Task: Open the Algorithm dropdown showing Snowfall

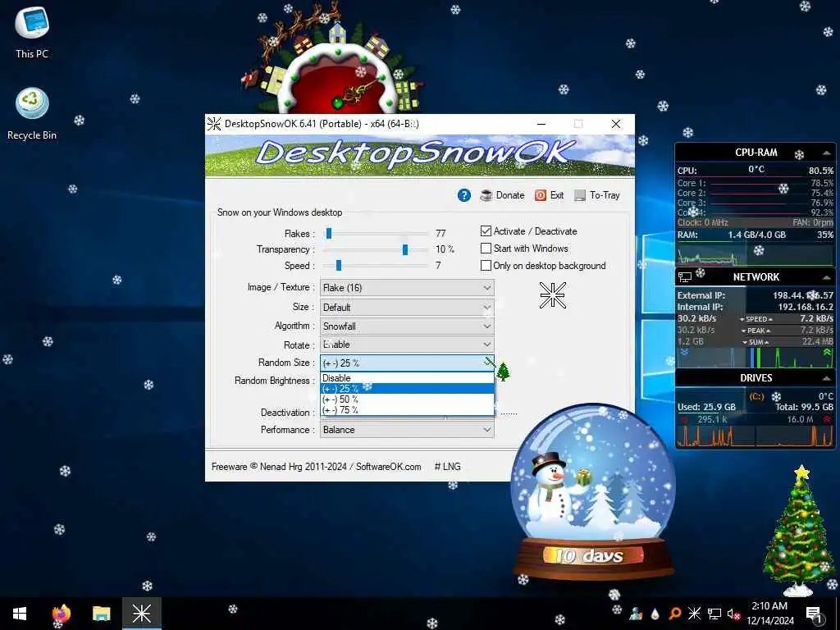Action: 407,326
